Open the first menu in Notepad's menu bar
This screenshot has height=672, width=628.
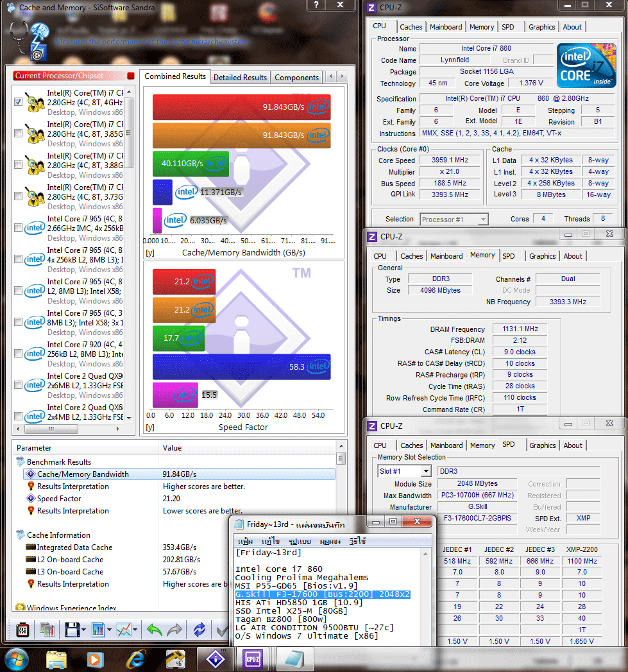click(245, 541)
